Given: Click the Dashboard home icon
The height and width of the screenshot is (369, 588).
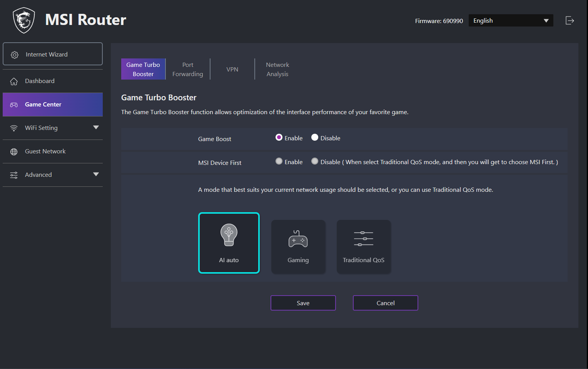Looking at the screenshot, I should tap(14, 81).
